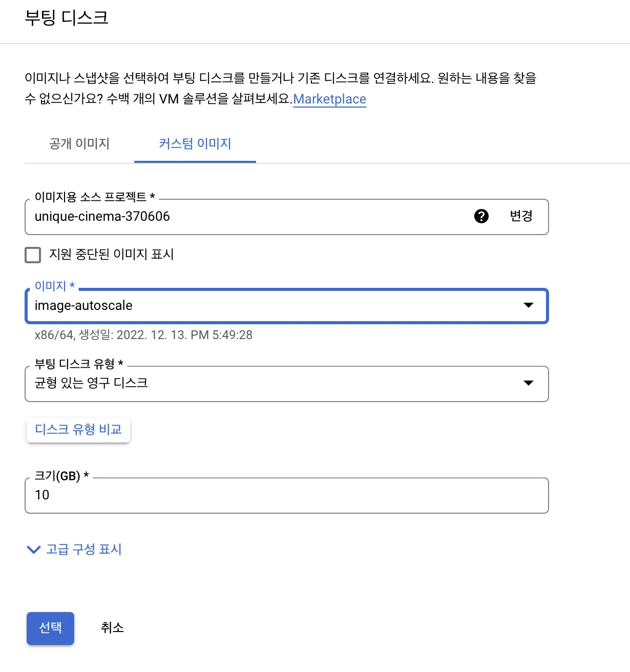The height and width of the screenshot is (672, 630).
Task: Focus the 크기(GB) size input field
Action: 286,495
